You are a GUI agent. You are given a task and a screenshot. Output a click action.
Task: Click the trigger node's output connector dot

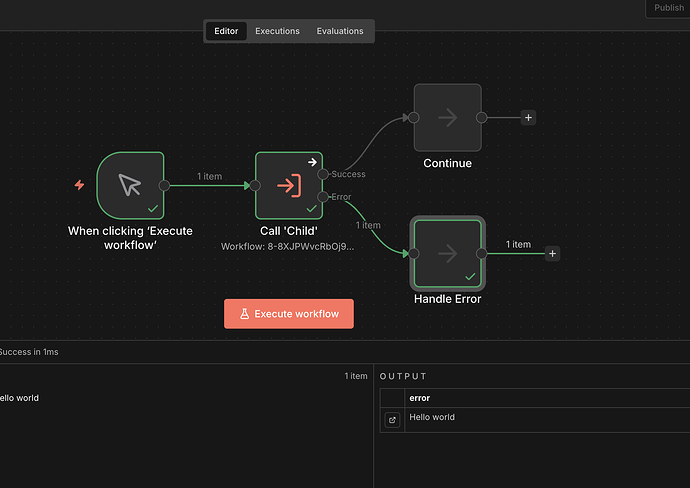165,185
